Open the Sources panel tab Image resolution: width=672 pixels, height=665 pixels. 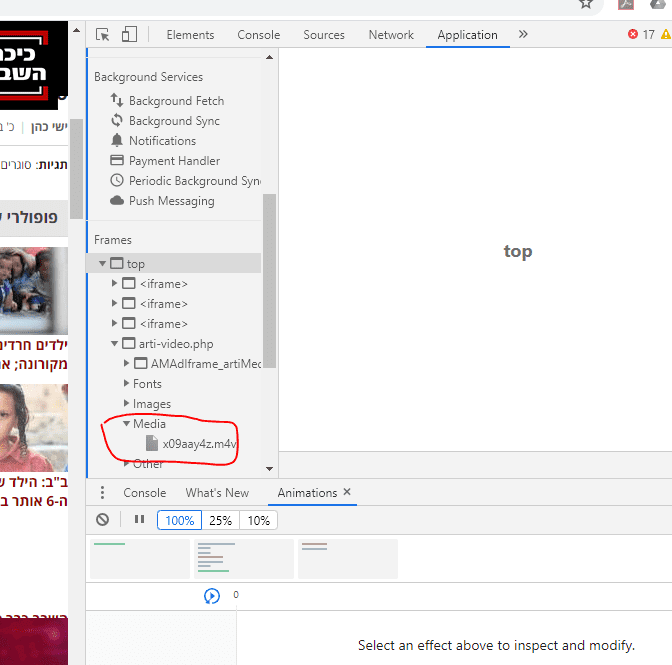[x=324, y=35]
